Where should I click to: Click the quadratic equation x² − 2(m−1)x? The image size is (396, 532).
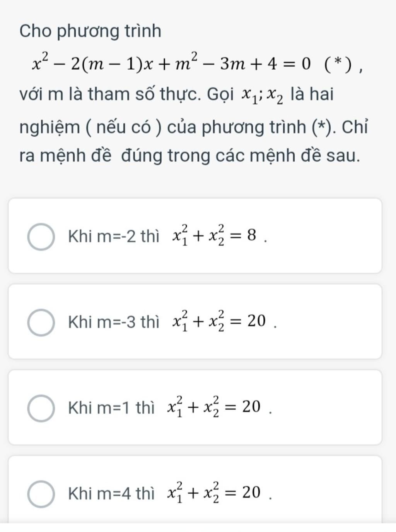tap(171, 64)
